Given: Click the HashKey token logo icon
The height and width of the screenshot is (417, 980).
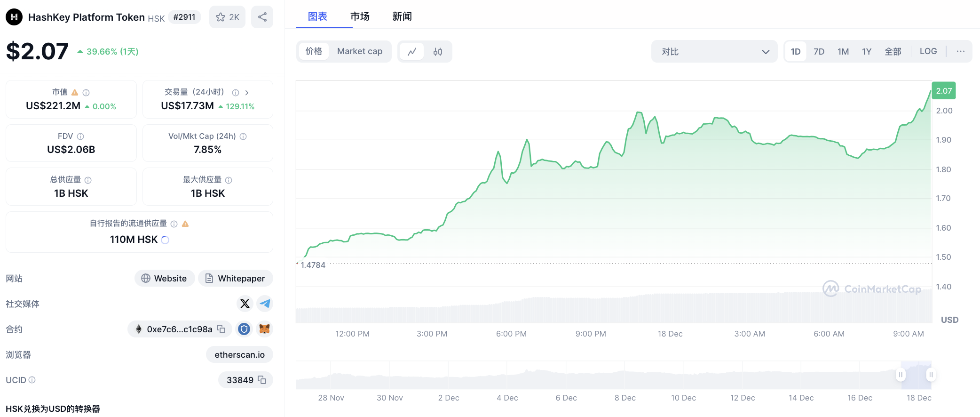Looking at the screenshot, I should (x=14, y=17).
